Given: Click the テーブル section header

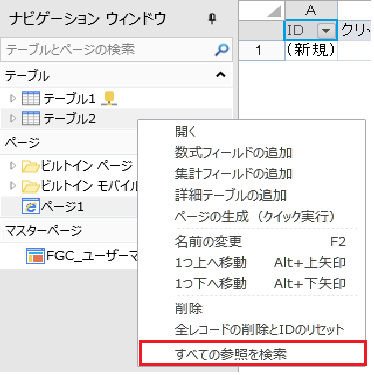Looking at the screenshot, I should 116,76.
